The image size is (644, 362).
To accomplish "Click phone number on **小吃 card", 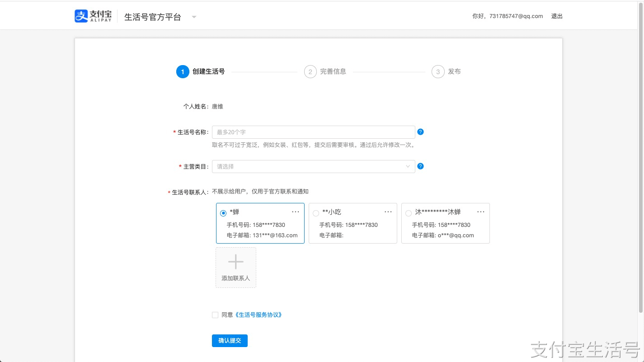I will point(361,225).
